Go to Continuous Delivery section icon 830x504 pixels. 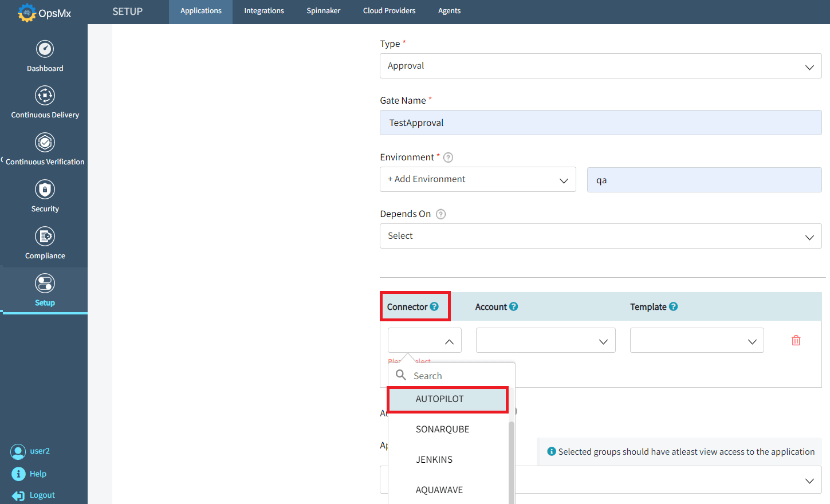[45, 96]
